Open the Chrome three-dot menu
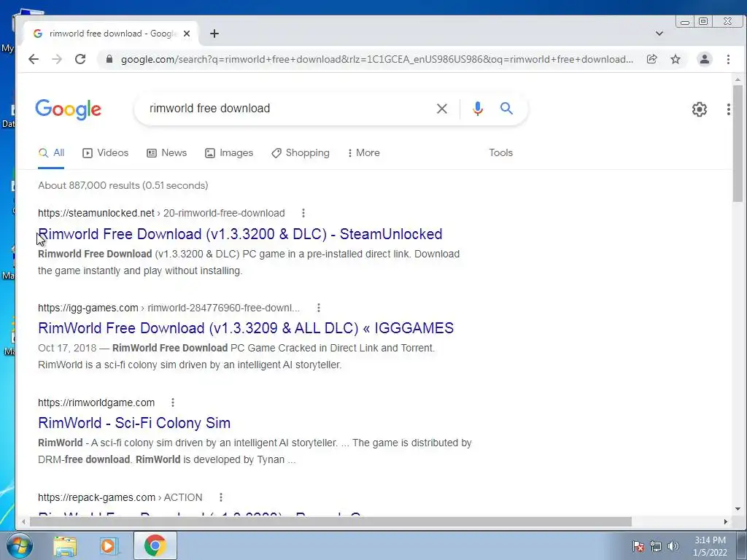747x560 pixels. (728, 59)
